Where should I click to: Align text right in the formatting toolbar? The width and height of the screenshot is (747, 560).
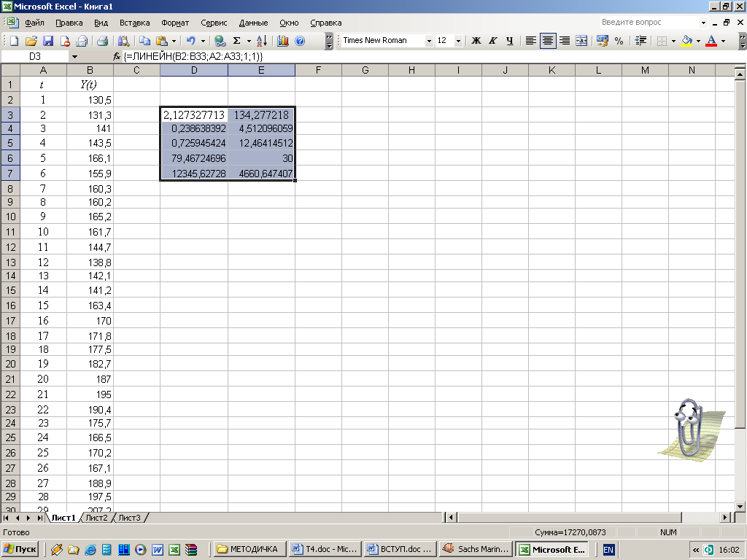(565, 41)
